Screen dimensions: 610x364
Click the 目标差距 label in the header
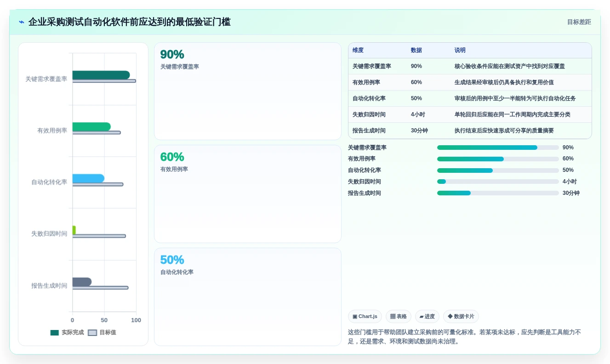(579, 22)
